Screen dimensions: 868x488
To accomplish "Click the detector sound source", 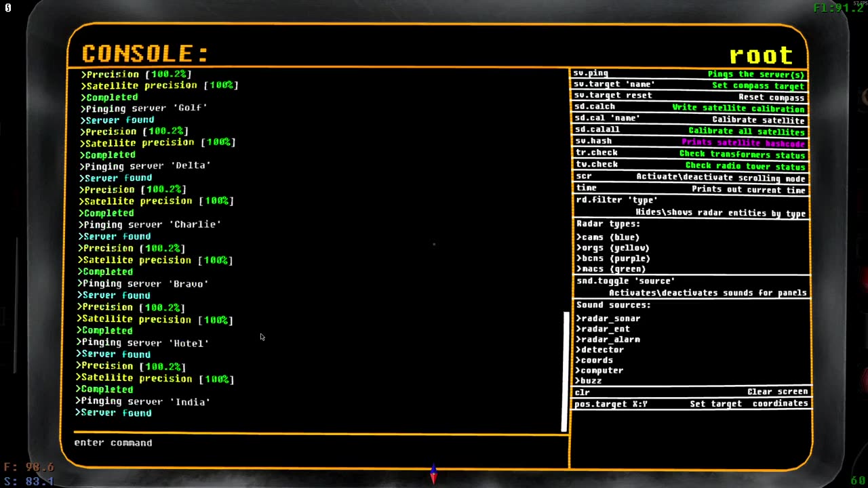I will click(x=600, y=350).
